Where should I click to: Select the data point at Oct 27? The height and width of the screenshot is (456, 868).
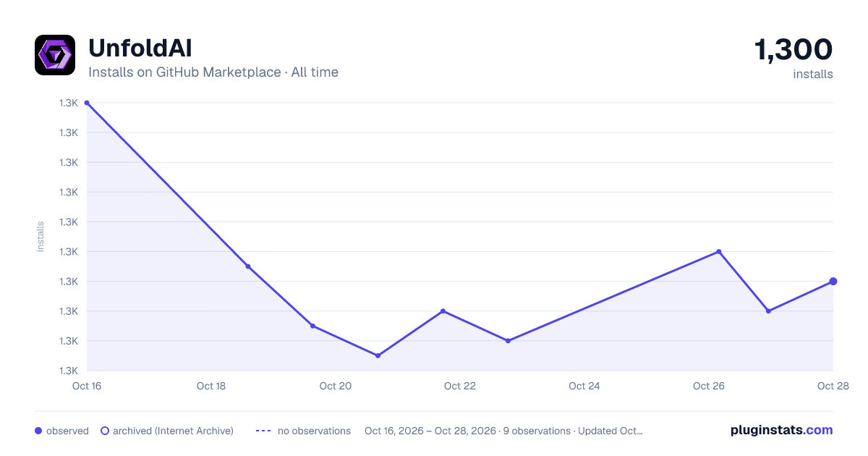tap(768, 311)
